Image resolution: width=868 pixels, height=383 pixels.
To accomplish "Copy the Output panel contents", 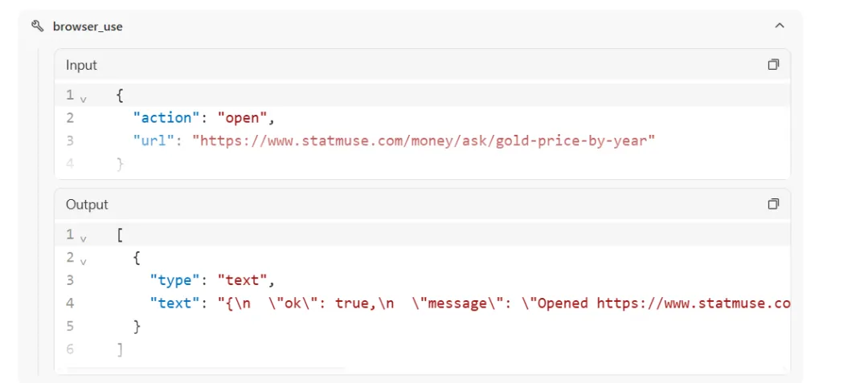I will tap(773, 204).
